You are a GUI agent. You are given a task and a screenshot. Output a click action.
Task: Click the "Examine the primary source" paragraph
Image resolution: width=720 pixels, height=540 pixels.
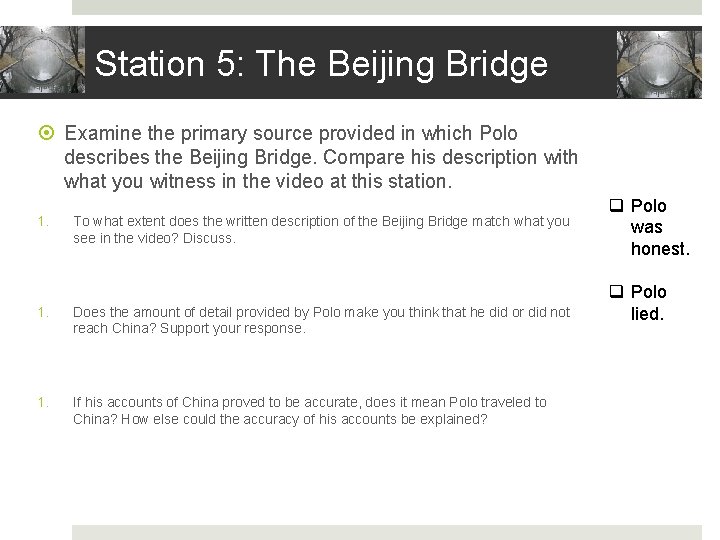coord(321,157)
